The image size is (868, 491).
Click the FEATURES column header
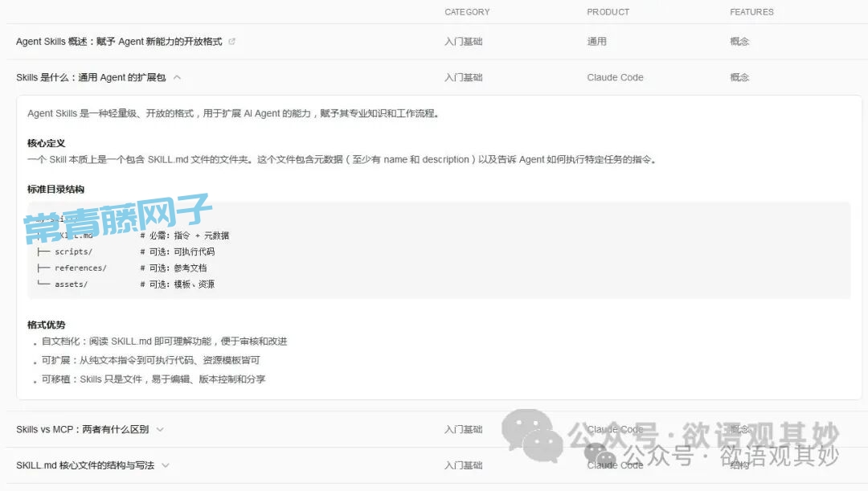pyautogui.click(x=751, y=12)
